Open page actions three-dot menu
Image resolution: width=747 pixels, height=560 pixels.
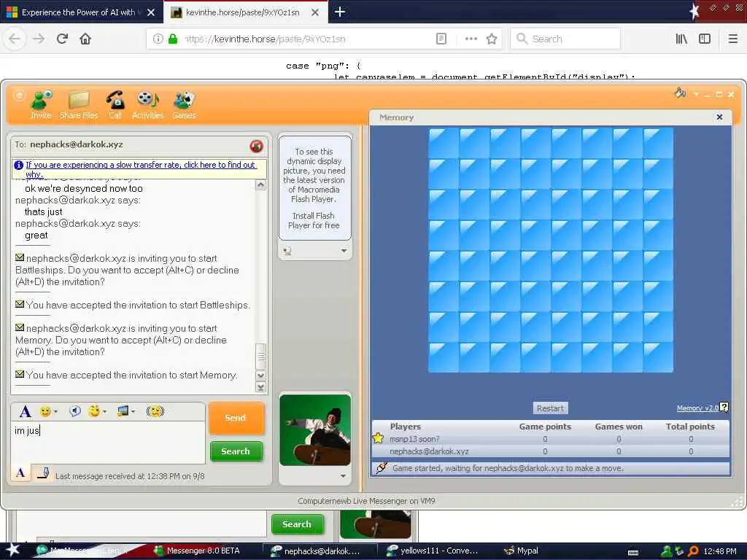pyautogui.click(x=471, y=39)
